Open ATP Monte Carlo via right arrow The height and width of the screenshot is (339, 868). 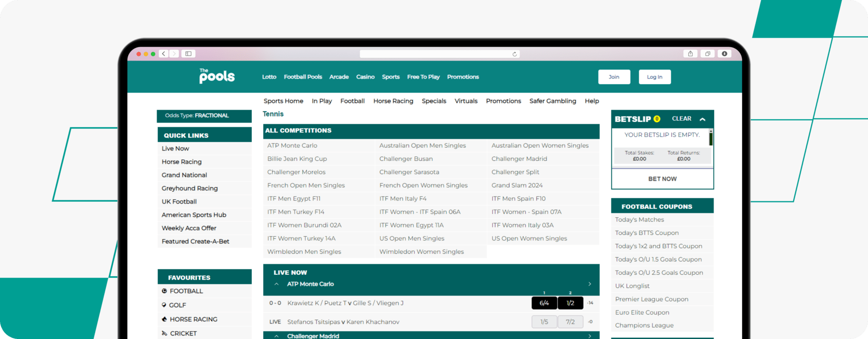tap(590, 284)
